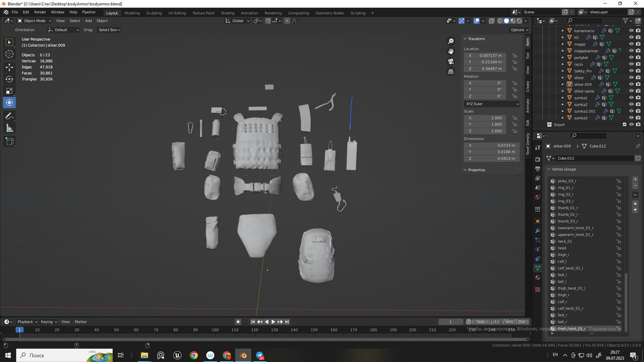The image size is (644, 362).
Task: Select the Select Box tool
Action: pos(10,42)
